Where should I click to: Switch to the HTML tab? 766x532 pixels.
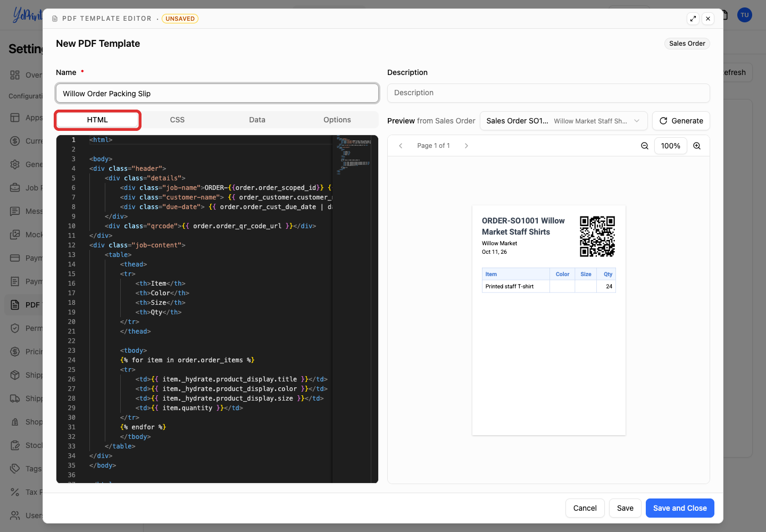97,120
